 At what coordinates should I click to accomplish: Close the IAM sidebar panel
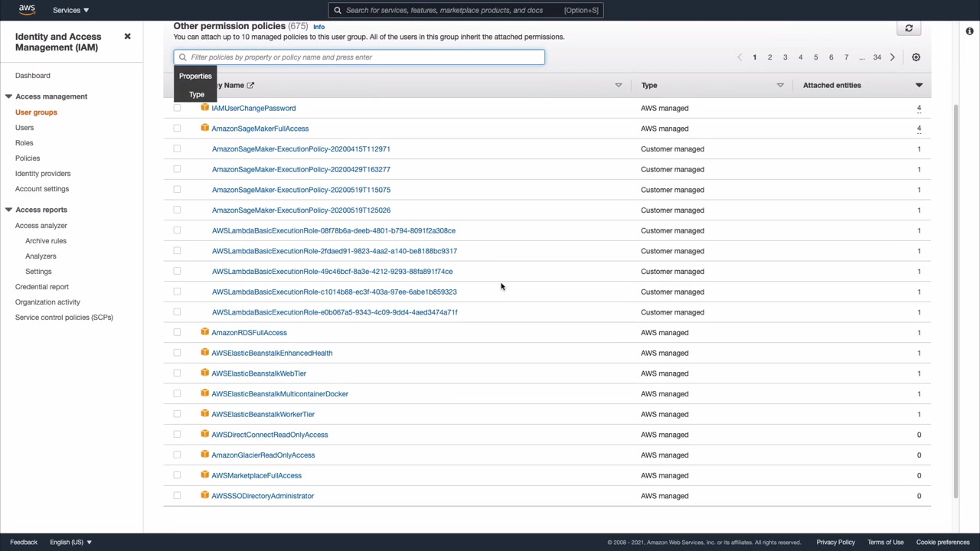pyautogui.click(x=128, y=37)
